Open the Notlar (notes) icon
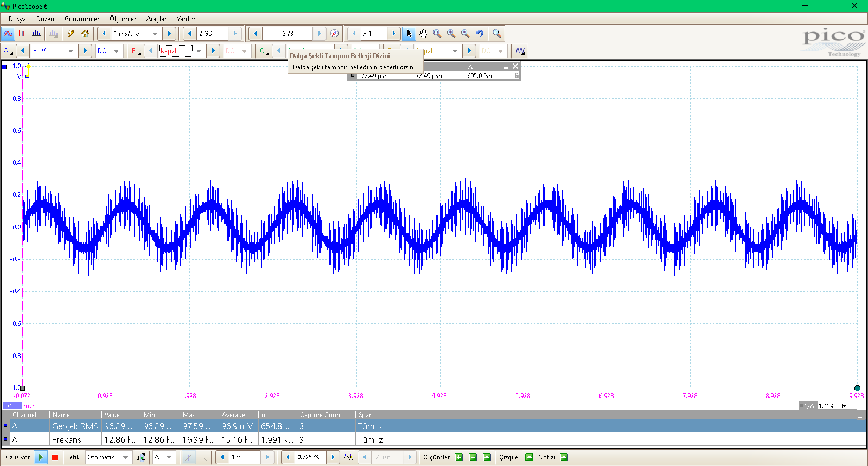The width and height of the screenshot is (868, 466). (564, 457)
